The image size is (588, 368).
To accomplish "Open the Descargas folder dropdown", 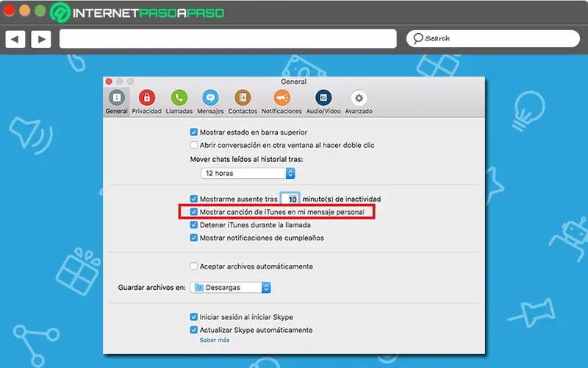I will [231, 287].
